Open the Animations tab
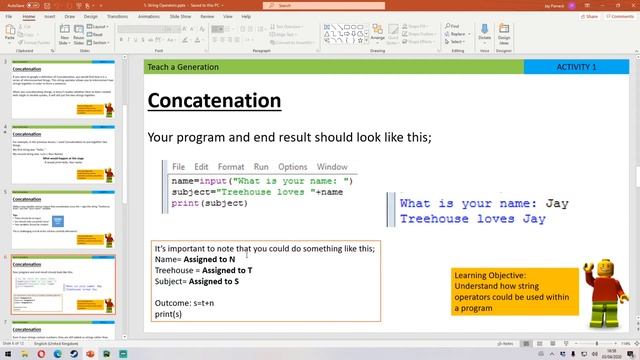The width and height of the screenshot is (640, 360). [149, 16]
